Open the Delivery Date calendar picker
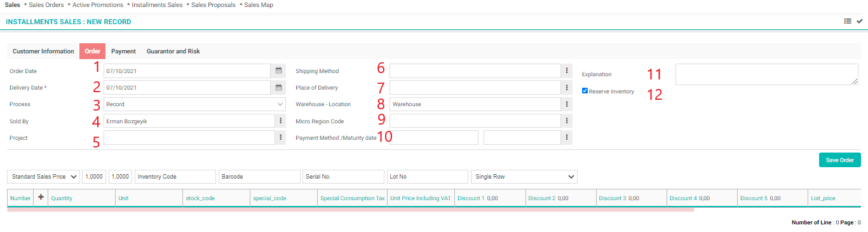This screenshot has height=232, width=868. 278,88
